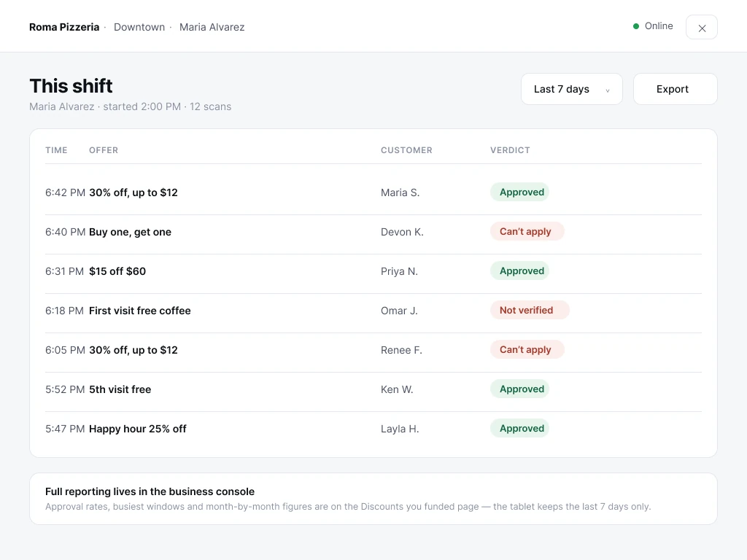Click the This shift heading
Image resolution: width=747 pixels, height=560 pixels.
pos(71,86)
